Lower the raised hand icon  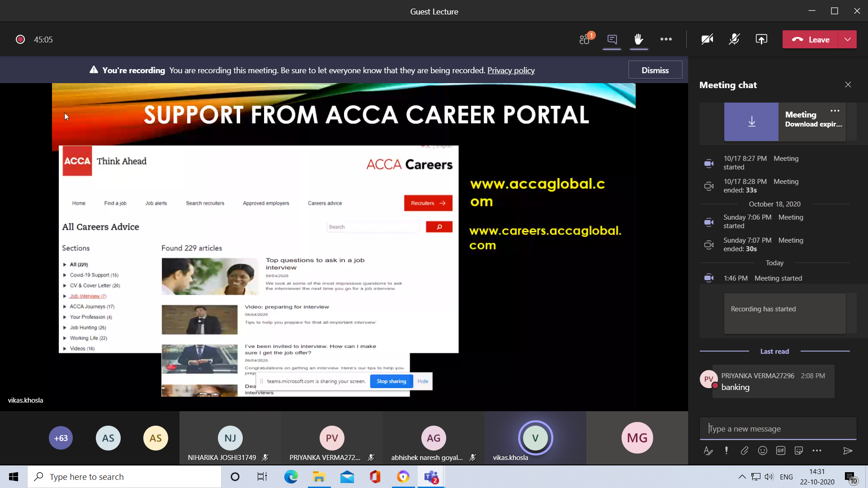tap(638, 39)
